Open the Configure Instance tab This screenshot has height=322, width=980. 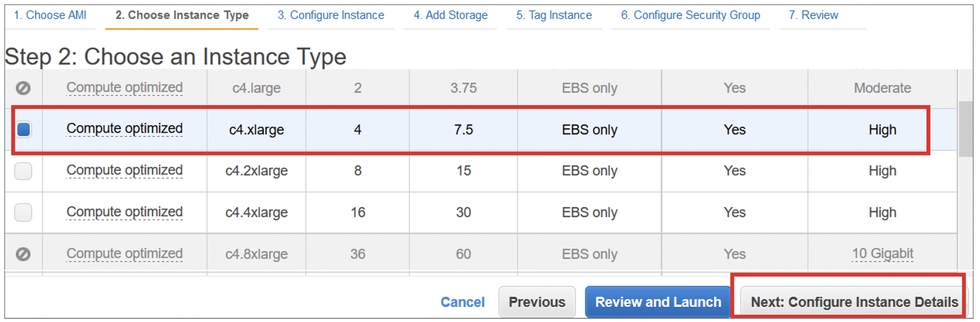[330, 15]
